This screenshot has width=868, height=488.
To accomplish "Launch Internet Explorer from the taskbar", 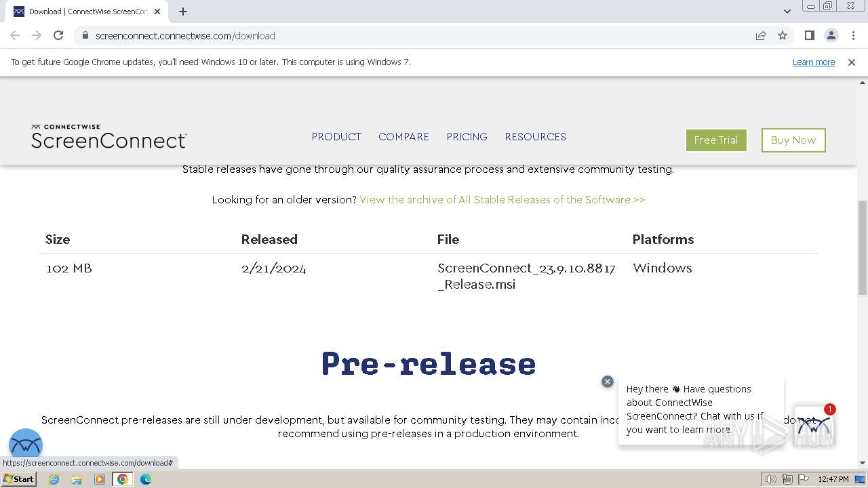I will point(54,479).
